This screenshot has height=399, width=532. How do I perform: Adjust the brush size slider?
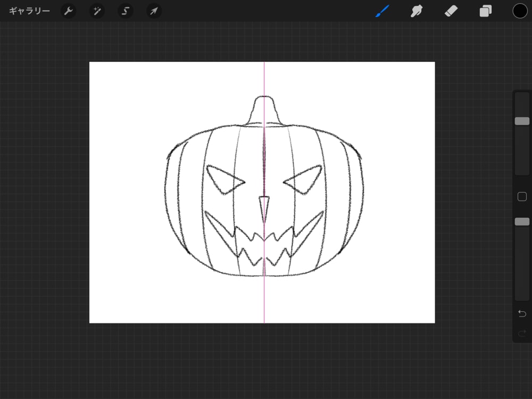point(521,121)
